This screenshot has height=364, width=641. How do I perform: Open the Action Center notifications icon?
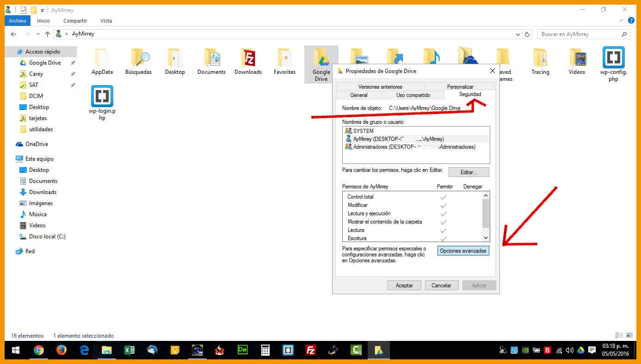592,350
